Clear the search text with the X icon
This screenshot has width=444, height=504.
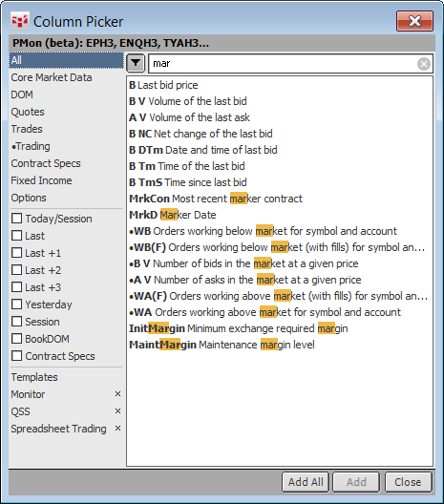pos(424,64)
